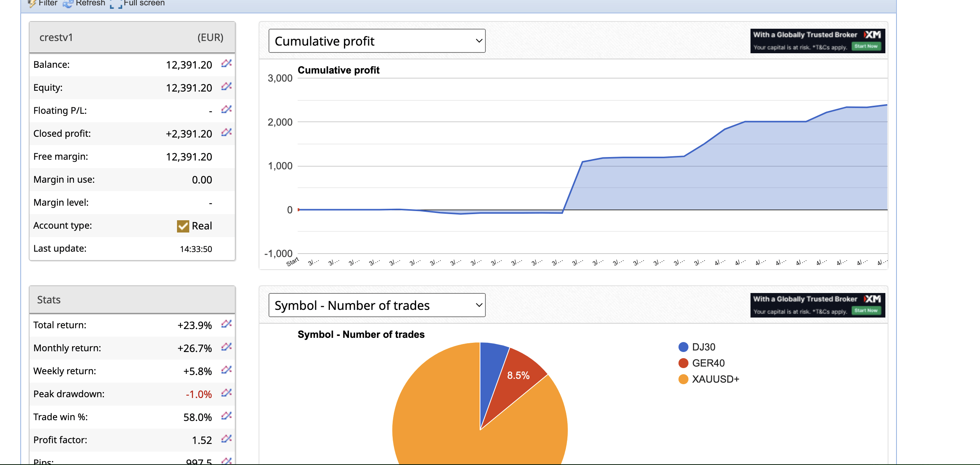The width and height of the screenshot is (980, 465).
Task: Open the Symbol - Number of trades dropdown
Action: point(377,305)
